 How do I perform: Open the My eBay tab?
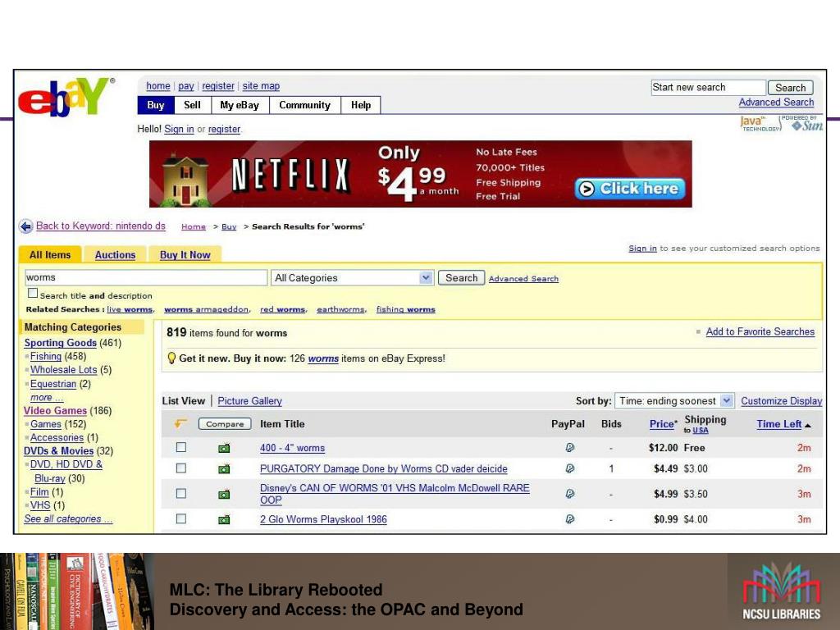240,105
